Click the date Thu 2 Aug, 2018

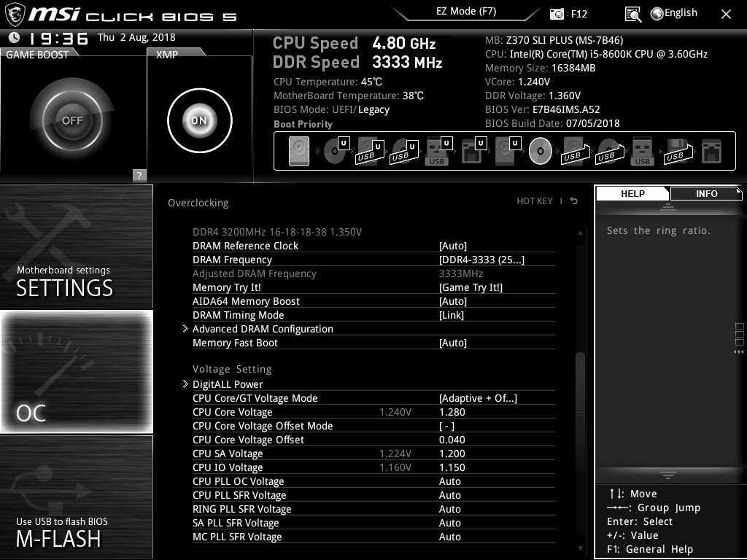point(136,37)
